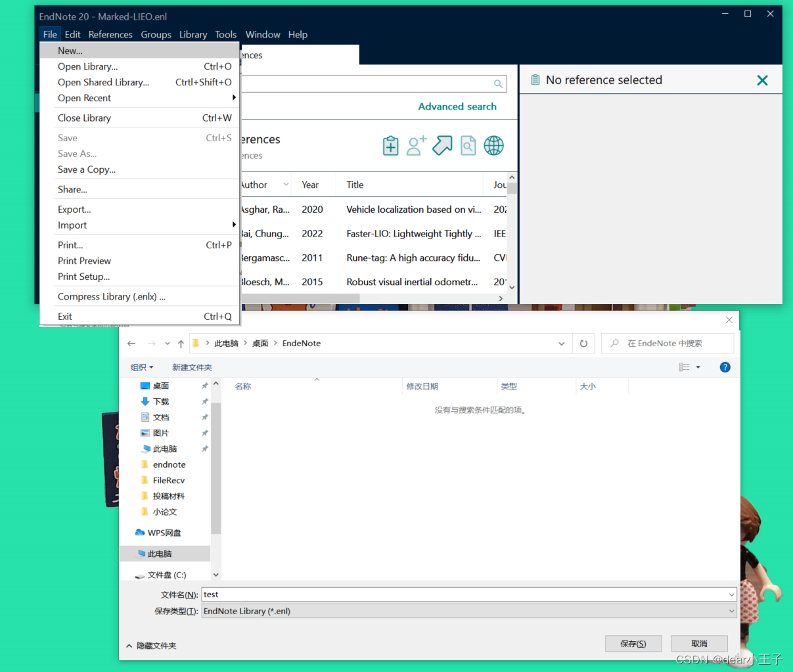
Task: Click the Up one level arrow
Action: 181,344
